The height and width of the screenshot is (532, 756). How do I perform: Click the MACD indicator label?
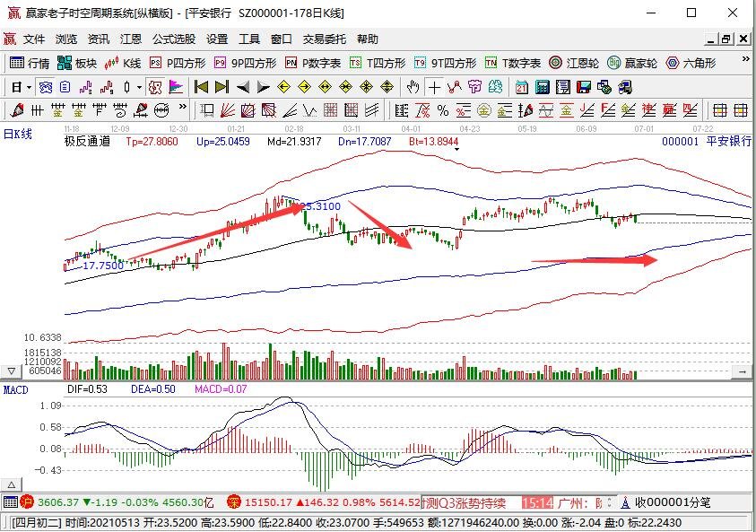pos(16,389)
